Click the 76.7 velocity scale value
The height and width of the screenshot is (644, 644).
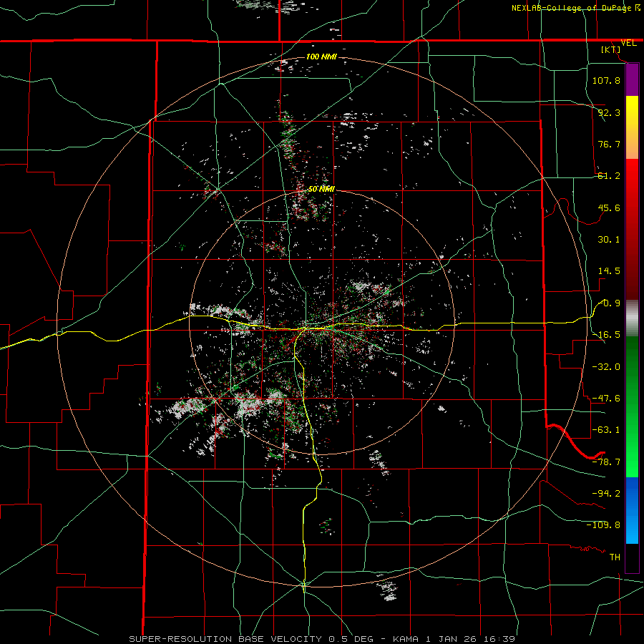609,144
